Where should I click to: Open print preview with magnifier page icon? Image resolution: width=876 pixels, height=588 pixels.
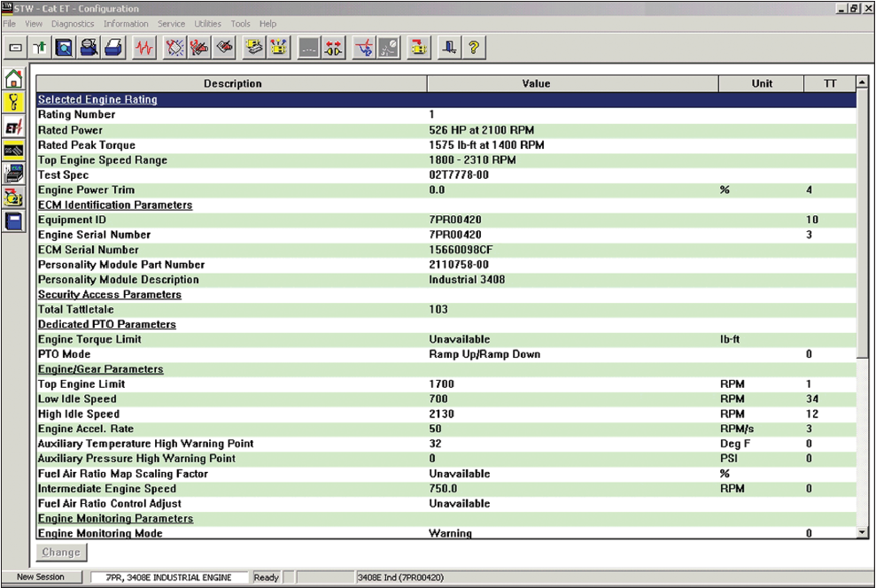(x=65, y=48)
